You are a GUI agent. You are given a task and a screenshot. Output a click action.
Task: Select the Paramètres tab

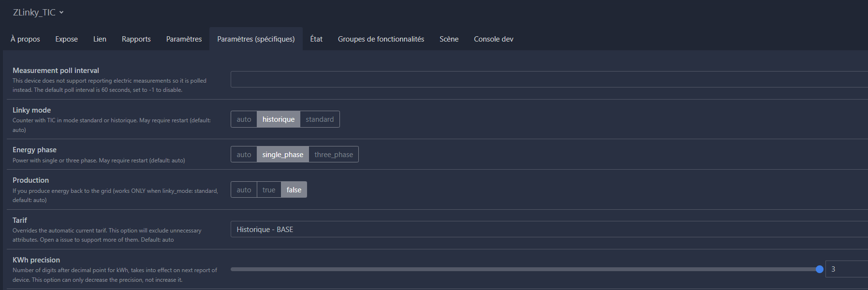coord(184,39)
